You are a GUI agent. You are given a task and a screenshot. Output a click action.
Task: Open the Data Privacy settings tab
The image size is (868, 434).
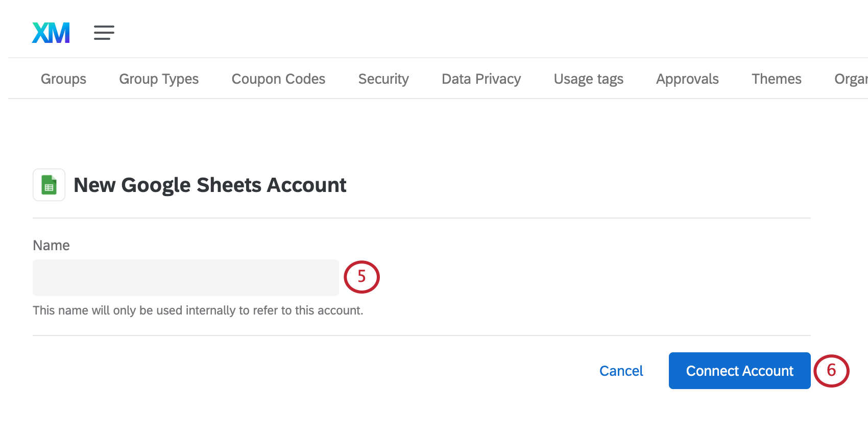pos(481,79)
